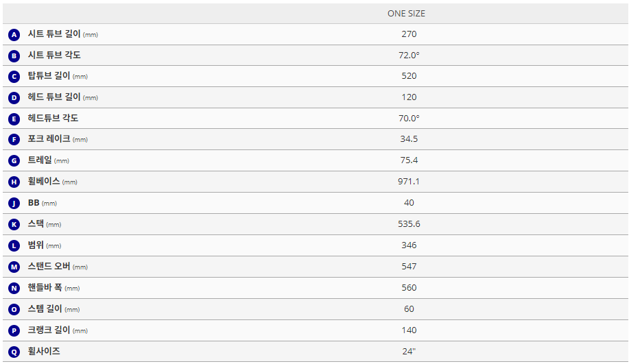Select the seat tube angle value 72.0°
629x364 pixels.
409,55
